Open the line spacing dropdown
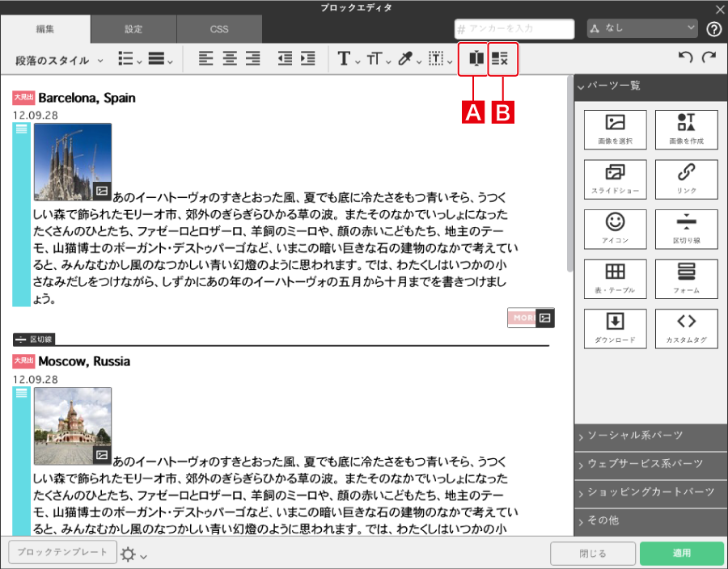 (x=160, y=59)
